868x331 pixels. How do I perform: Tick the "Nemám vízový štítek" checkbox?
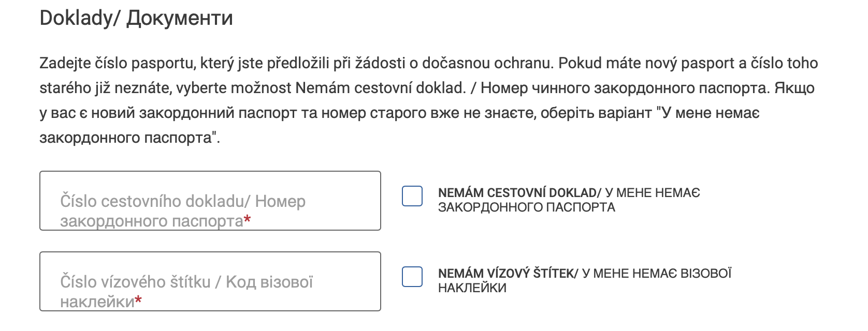pos(412,277)
